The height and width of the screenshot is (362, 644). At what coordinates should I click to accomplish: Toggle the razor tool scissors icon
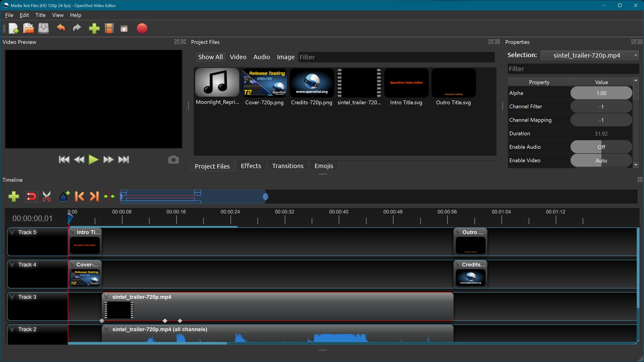[47, 196]
